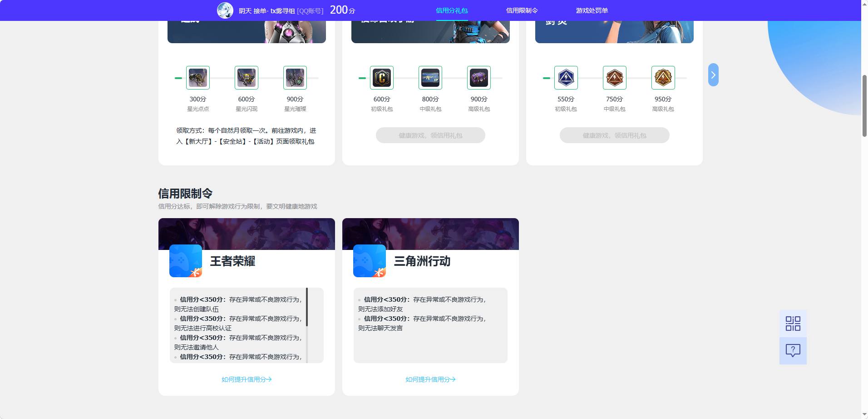The image size is (868, 419).
Task: Click the 则无法添加好友 restriction entry
Action: pyautogui.click(x=380, y=309)
